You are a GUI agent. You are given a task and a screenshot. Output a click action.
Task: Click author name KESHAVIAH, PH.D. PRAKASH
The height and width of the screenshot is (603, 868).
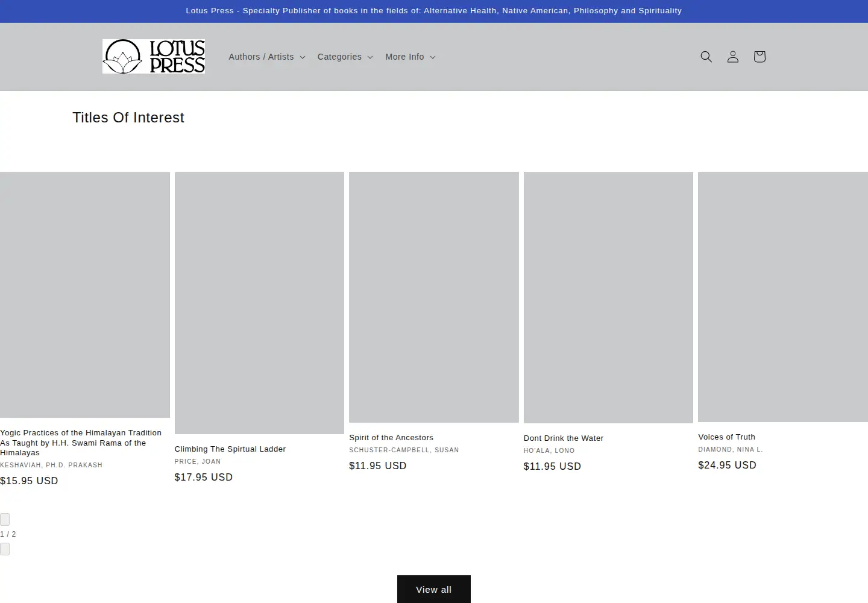(51, 465)
